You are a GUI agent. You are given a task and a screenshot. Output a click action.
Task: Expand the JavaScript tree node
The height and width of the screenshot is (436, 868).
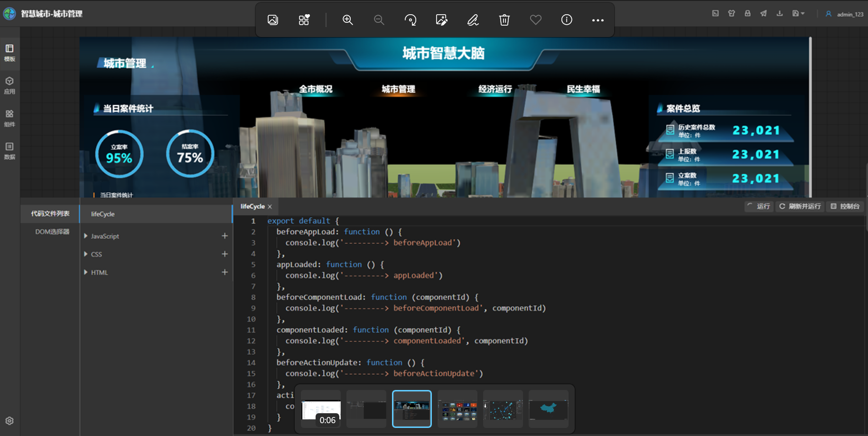click(86, 236)
